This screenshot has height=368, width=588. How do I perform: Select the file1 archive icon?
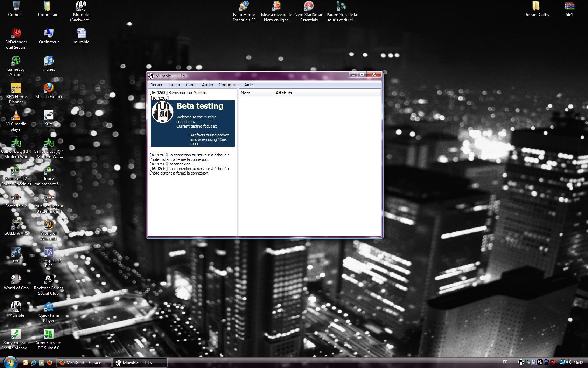(x=569, y=9)
